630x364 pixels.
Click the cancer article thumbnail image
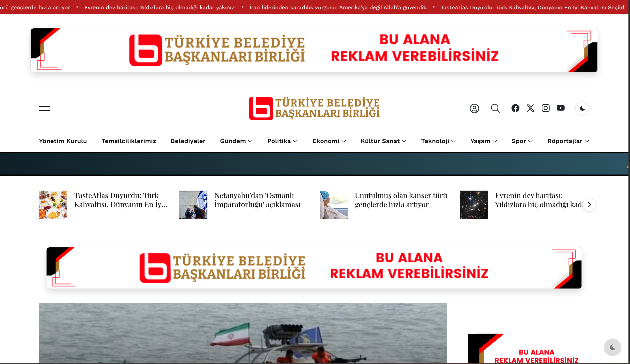[x=333, y=204]
